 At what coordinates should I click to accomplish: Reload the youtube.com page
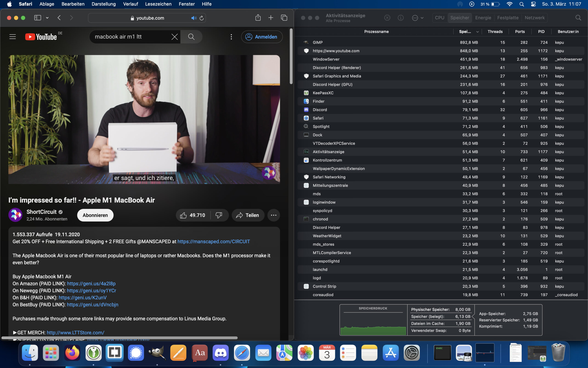point(202,18)
